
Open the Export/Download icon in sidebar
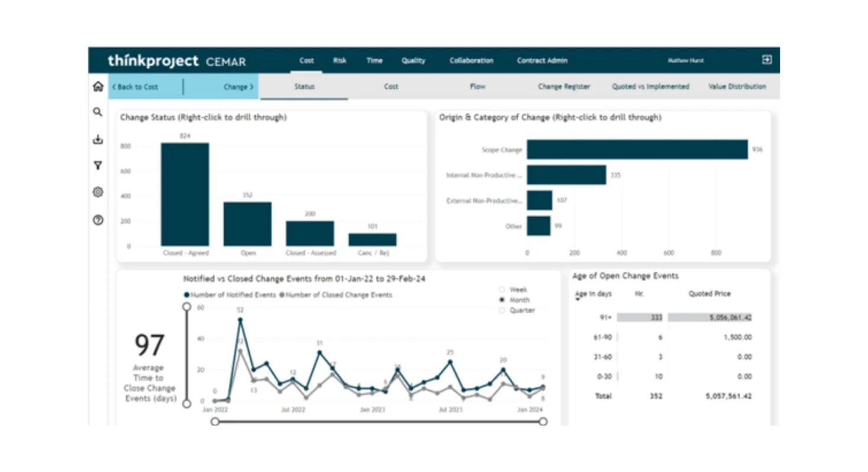click(97, 139)
